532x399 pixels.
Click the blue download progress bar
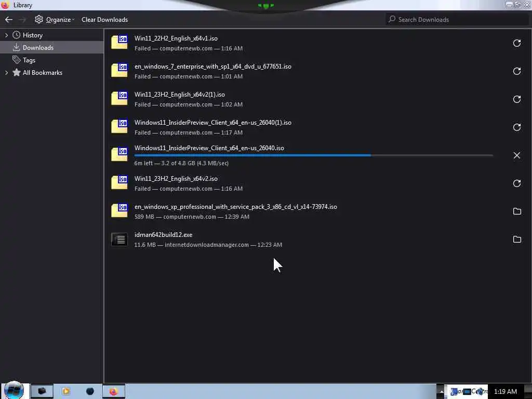click(252, 155)
